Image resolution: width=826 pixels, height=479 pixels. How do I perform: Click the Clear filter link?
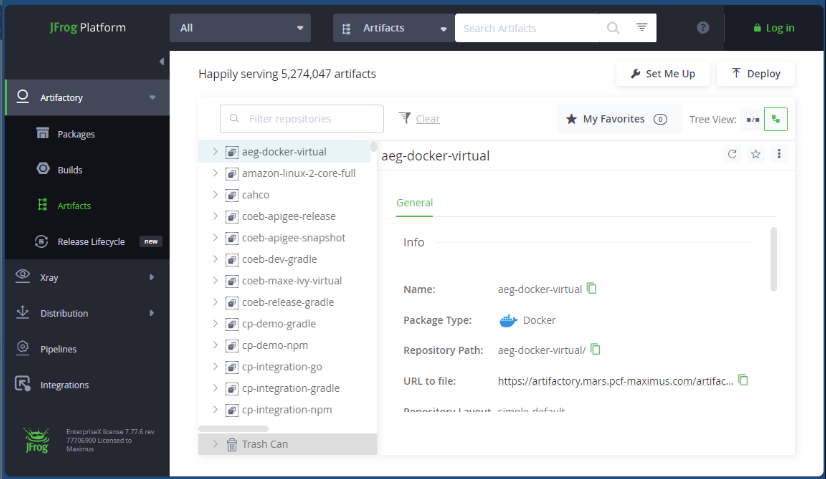point(428,119)
